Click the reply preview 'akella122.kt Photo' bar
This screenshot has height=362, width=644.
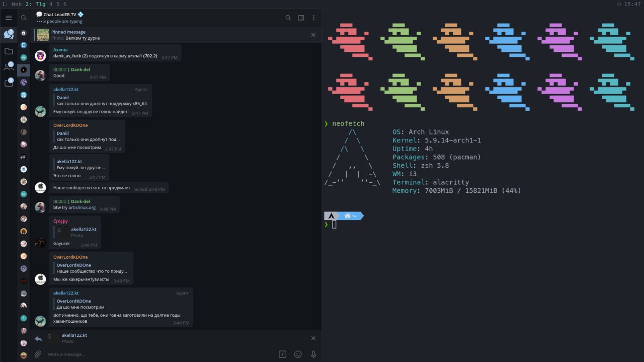tap(171, 338)
